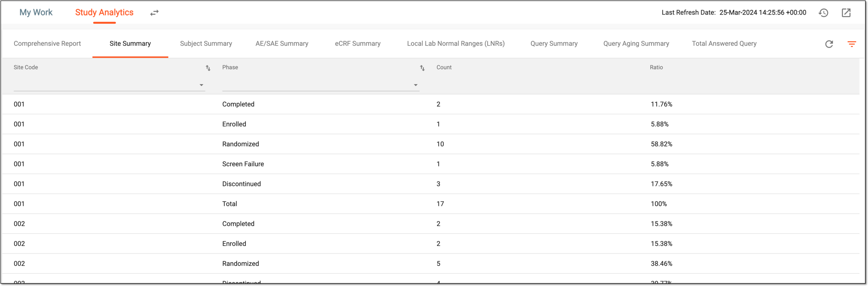Select site 001 Randomized phase cell
Image resolution: width=868 pixels, height=286 pixels.
point(241,144)
